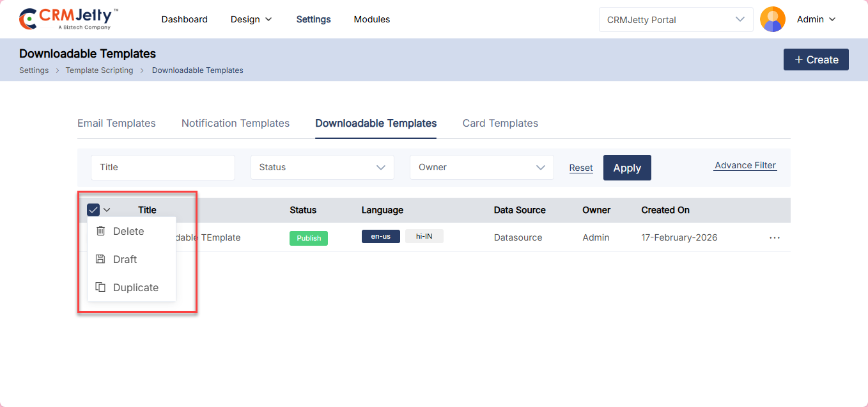Open the Card Templates tab
Viewport: 868px width, 407px height.
500,123
